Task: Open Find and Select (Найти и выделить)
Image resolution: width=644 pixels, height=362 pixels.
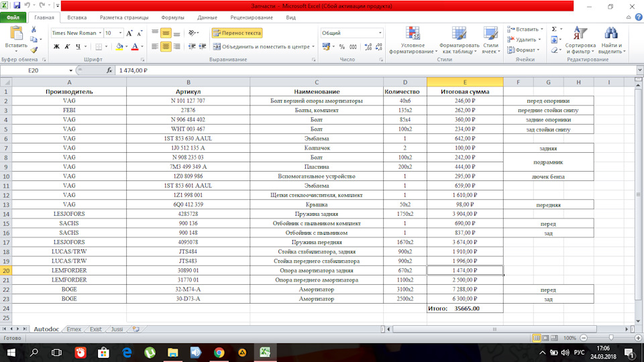Action: point(612,40)
